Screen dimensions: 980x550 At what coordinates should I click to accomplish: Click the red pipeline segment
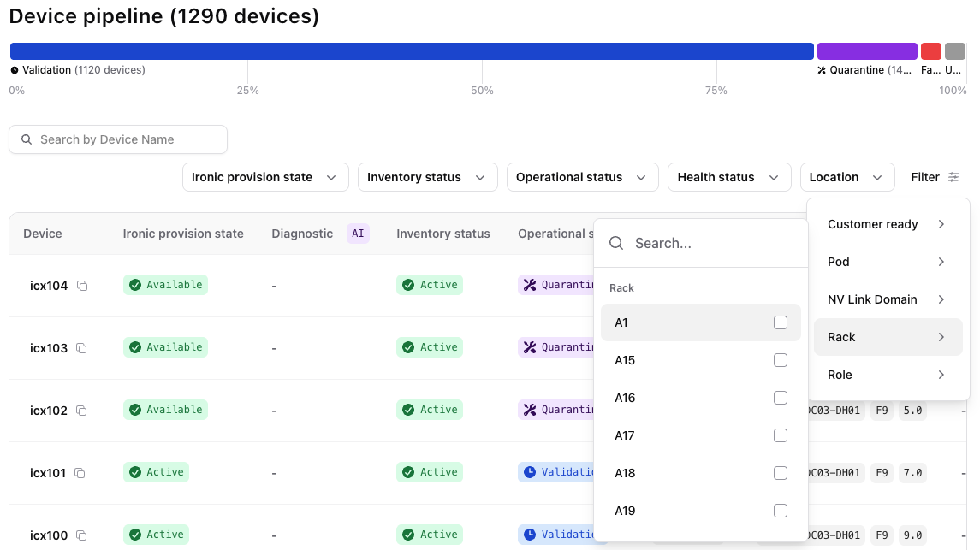931,51
